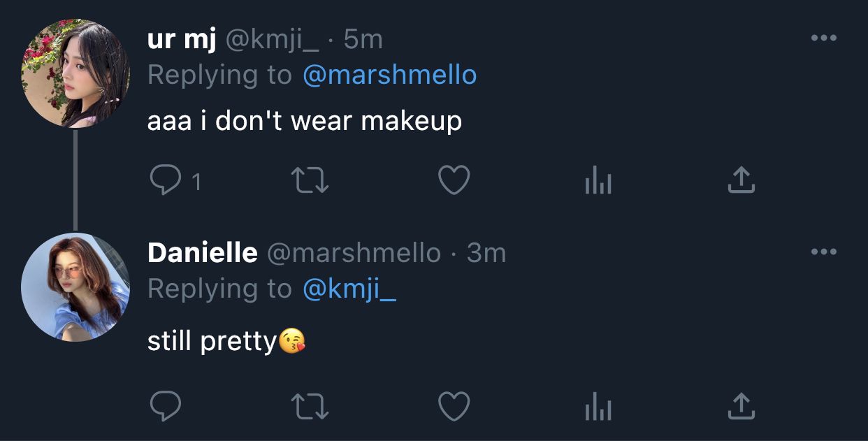Image resolution: width=868 pixels, height=441 pixels.
Task: Open ur mj's profile picture
Action: pyautogui.click(x=75, y=74)
